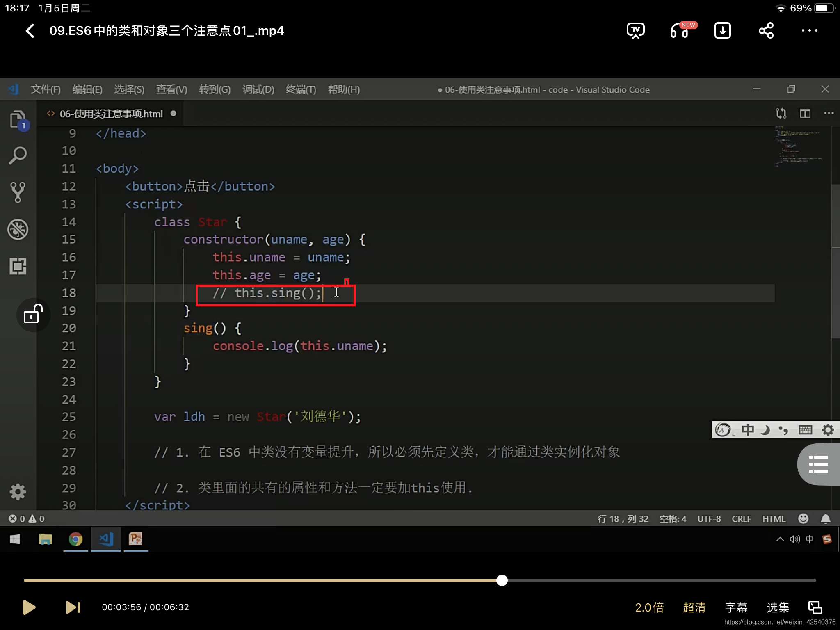Open notifications bell in the status bar
The height and width of the screenshot is (630, 840).
tap(826, 519)
